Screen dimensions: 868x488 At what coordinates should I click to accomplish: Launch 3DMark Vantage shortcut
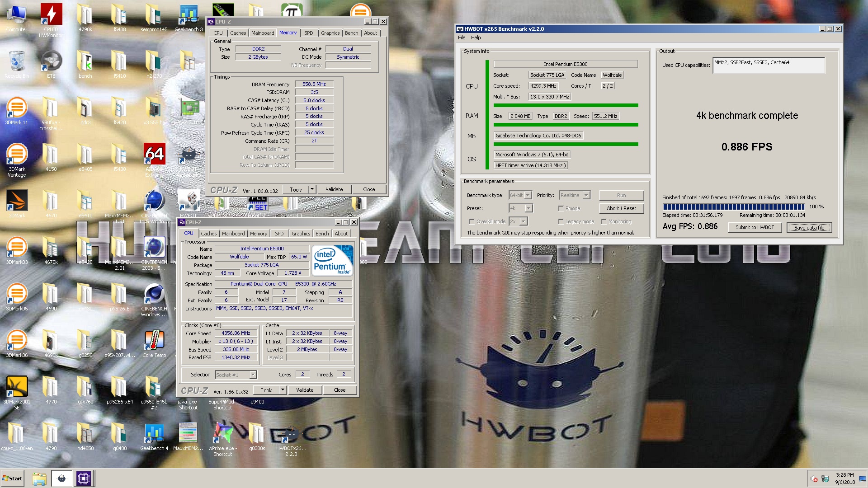[17, 159]
